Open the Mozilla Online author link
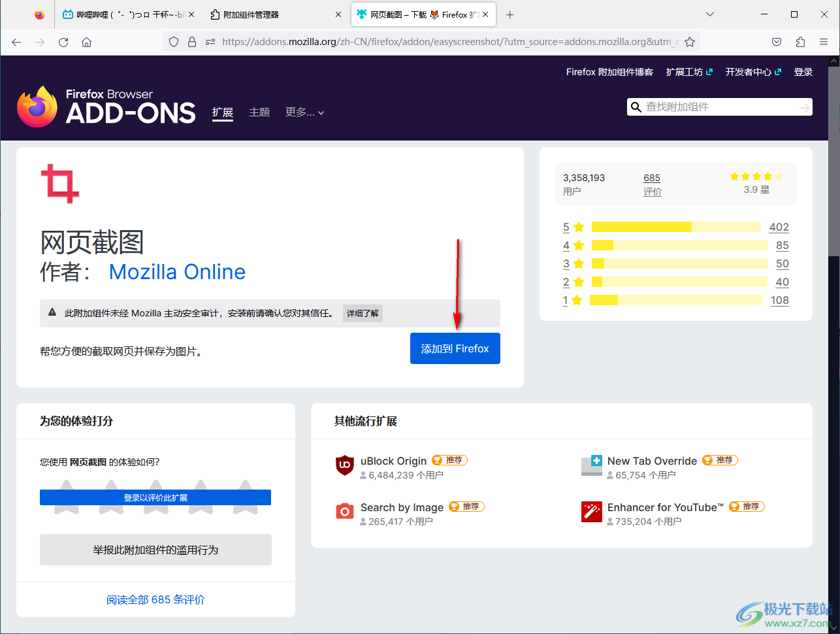This screenshot has height=634, width=840. (177, 272)
